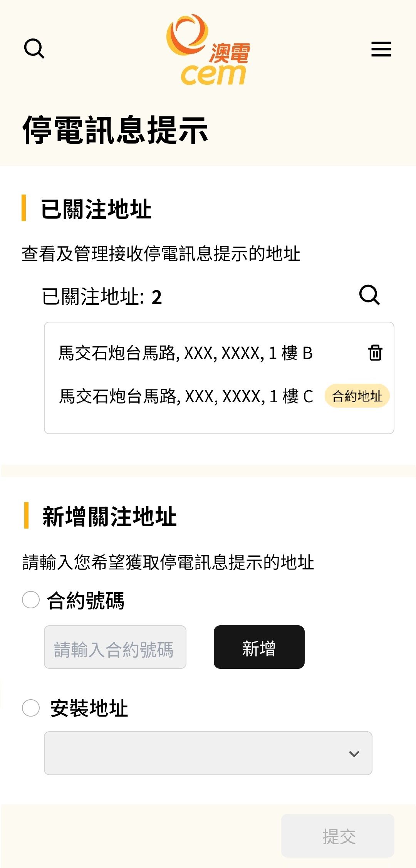Delete the 1 樓 B address
Viewport: 416px width, 868px height.
pos(375,353)
